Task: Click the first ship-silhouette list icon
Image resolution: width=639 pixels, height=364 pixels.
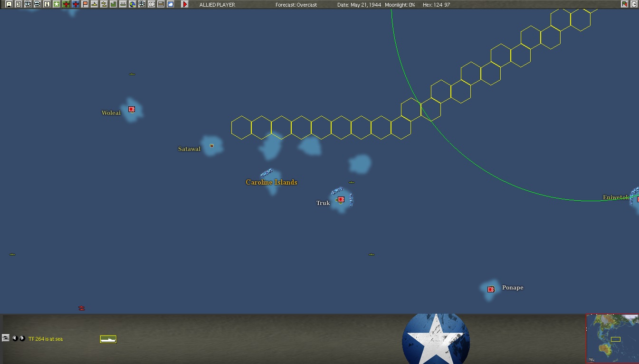Action: (x=28, y=4)
